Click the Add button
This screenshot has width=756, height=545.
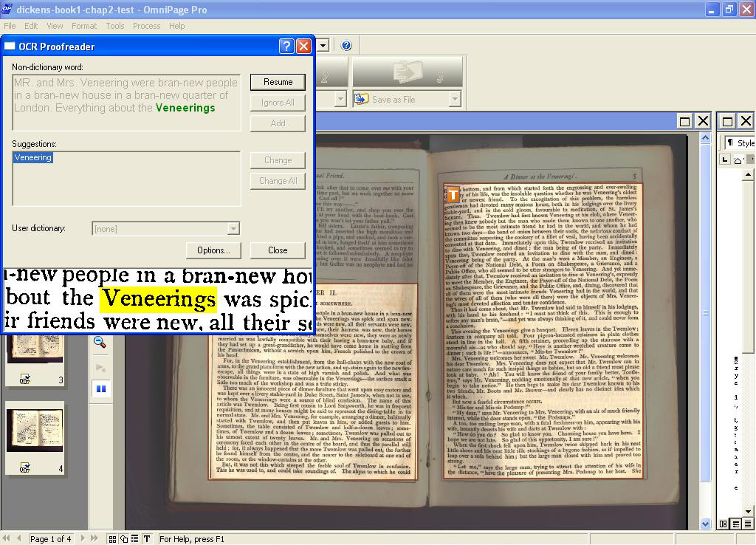278,123
